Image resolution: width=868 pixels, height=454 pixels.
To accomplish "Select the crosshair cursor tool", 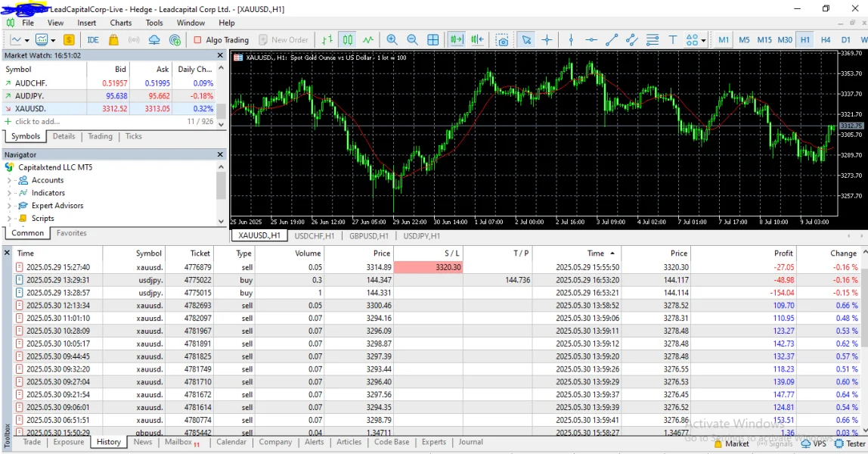I will click(x=547, y=40).
